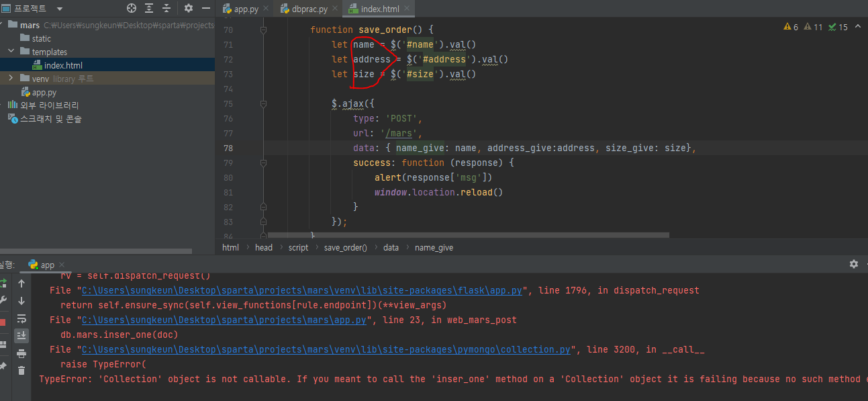Viewport: 868px width, 401px height.
Task: Collapse the templates folder
Action: point(11,52)
